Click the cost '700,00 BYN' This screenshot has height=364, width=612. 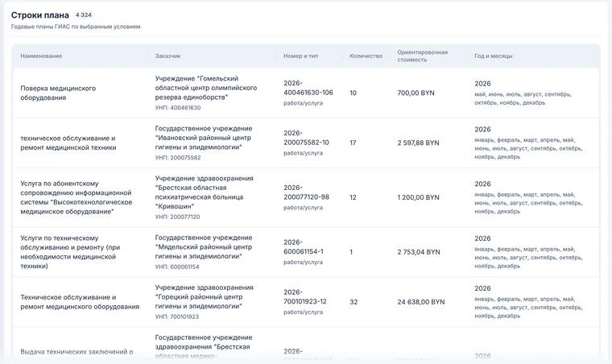[x=416, y=93]
